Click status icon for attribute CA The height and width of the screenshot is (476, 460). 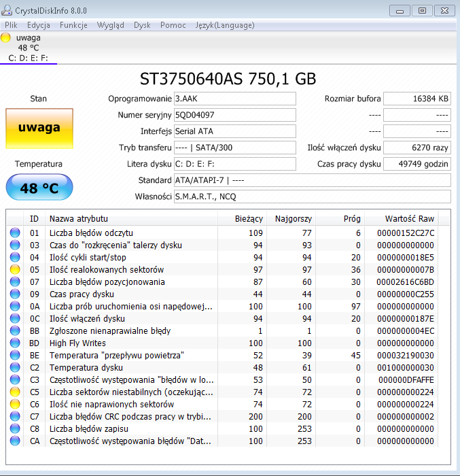tap(15, 441)
